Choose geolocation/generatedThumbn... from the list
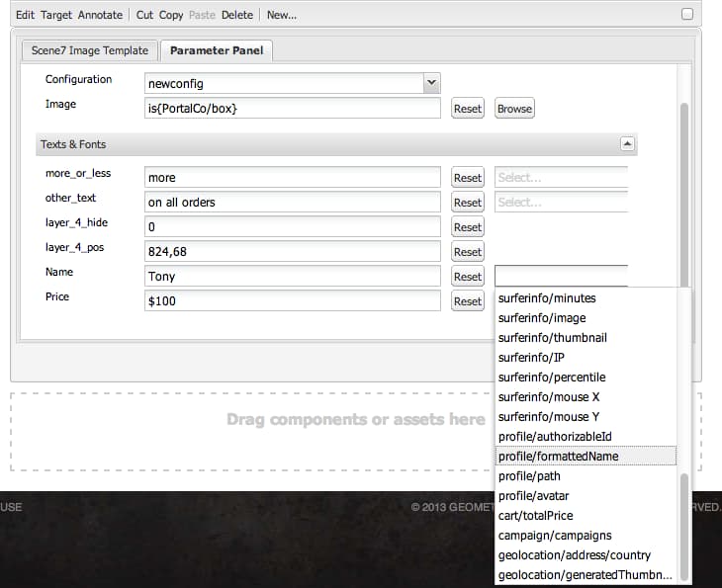 point(586,575)
